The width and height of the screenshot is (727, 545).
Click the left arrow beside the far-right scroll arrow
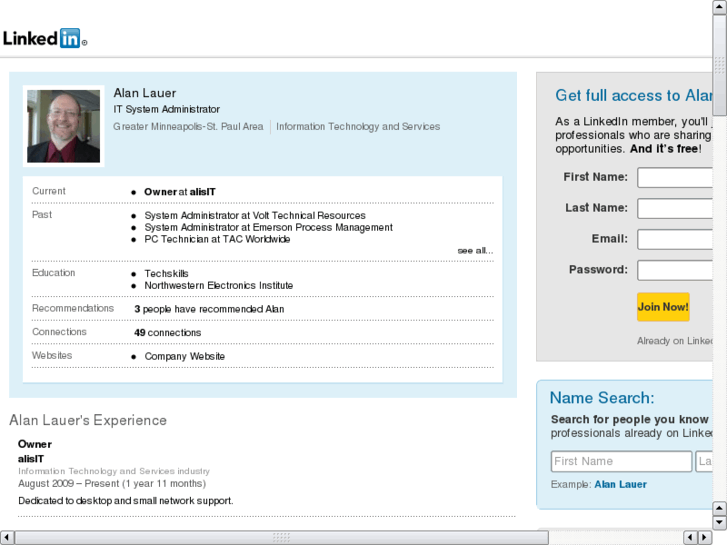click(690, 537)
